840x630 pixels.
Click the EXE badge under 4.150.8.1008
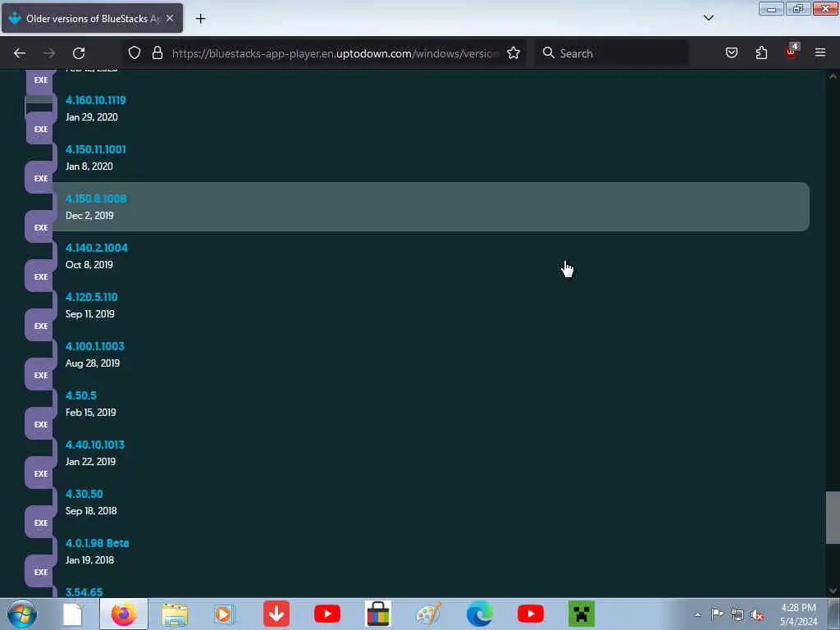coord(41,228)
